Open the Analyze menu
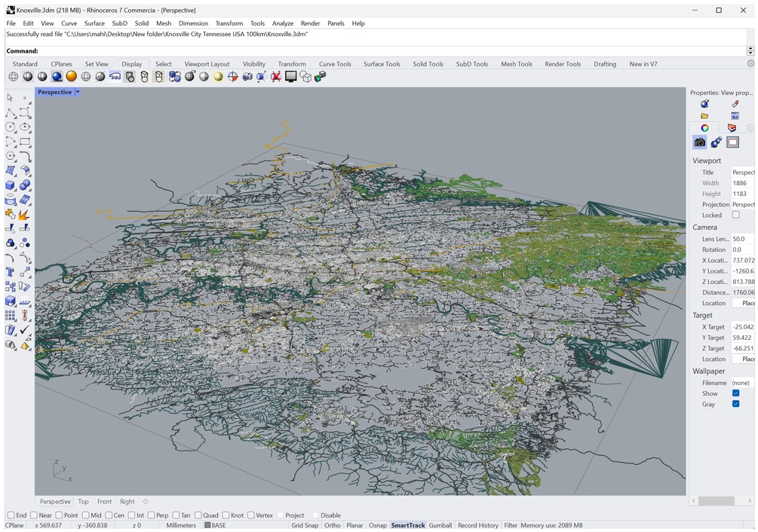Screen dimensions: 758x532 tap(282, 23)
